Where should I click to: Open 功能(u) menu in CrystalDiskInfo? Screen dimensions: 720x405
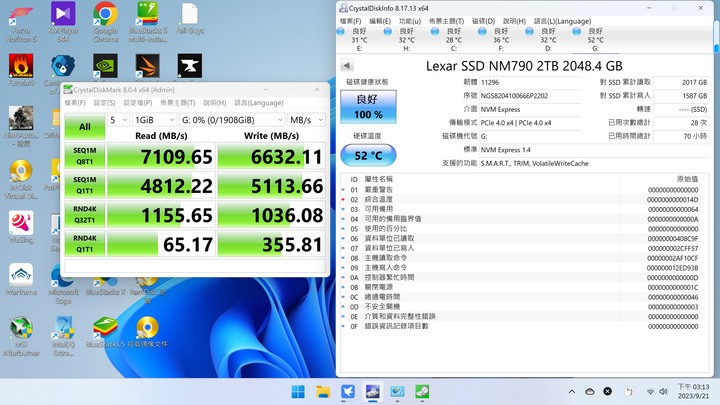click(x=410, y=21)
